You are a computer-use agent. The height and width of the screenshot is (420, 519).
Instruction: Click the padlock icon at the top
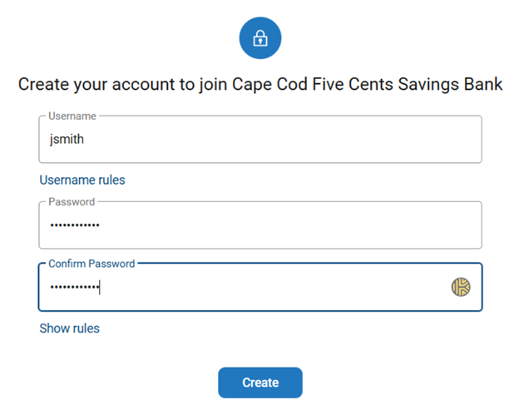tap(260, 38)
